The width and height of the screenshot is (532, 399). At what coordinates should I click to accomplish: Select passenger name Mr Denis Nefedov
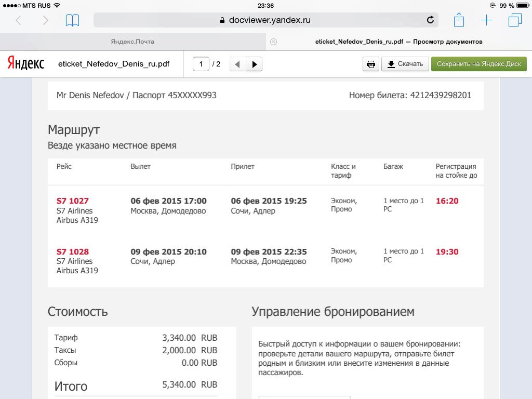[90, 96]
